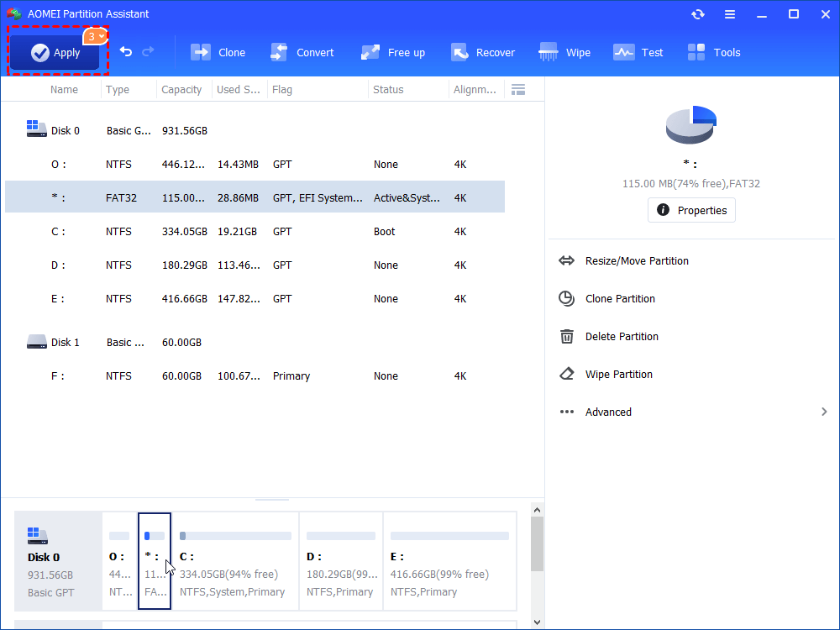Image resolution: width=840 pixels, height=630 pixels.
Task: Click the disk map scrollbar thumb
Action: click(537, 543)
